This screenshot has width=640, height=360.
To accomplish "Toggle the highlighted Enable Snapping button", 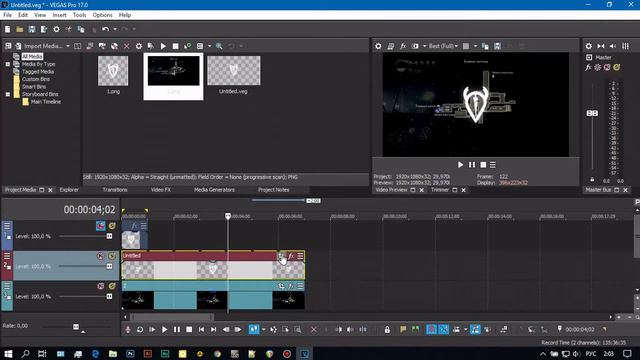I will click(431, 329).
